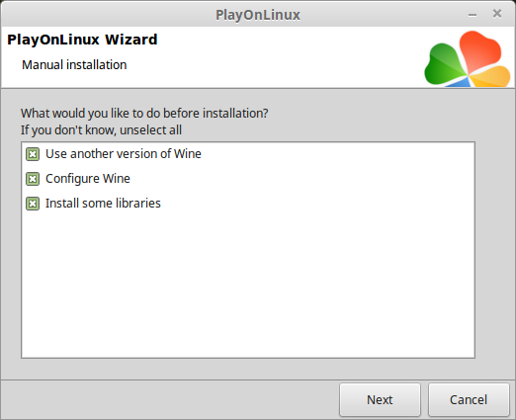Click the 'PlayOnLinux Wizard' heading
516x420 pixels.
pyautogui.click(x=82, y=40)
